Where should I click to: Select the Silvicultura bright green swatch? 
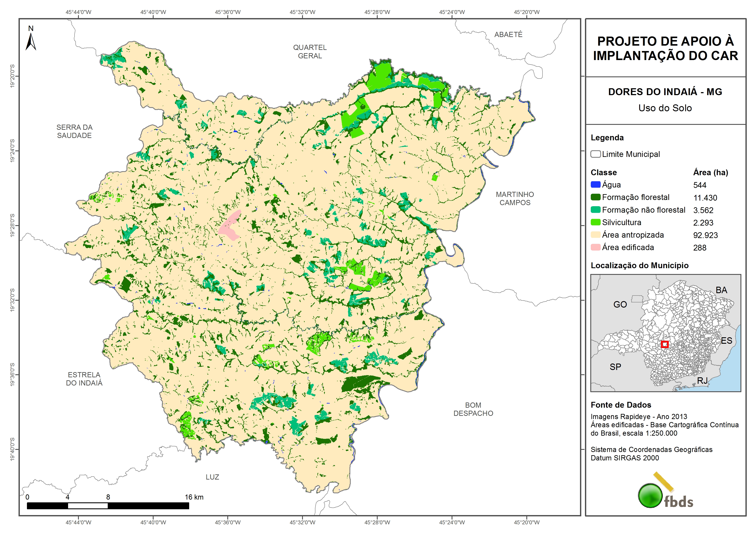point(595,222)
